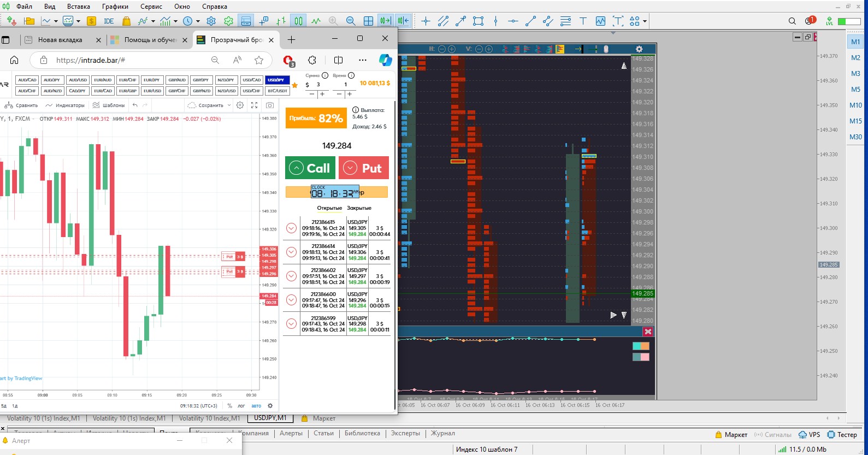Open the order book panel settings gear
This screenshot has width=868, height=455.
(639, 49)
